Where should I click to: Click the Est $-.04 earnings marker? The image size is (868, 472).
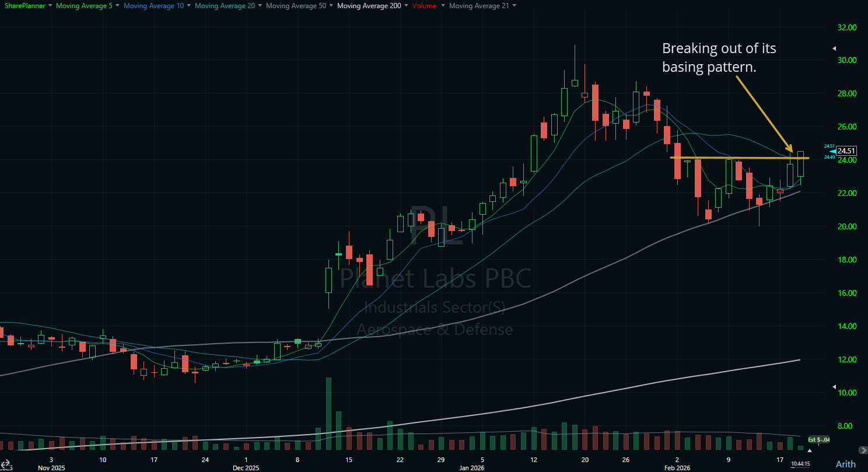(x=819, y=440)
